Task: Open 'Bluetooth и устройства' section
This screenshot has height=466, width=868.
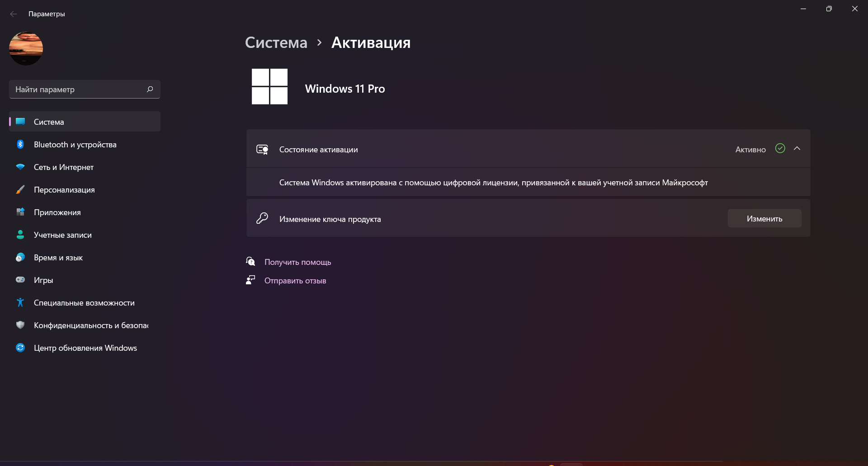Action: click(x=85, y=145)
